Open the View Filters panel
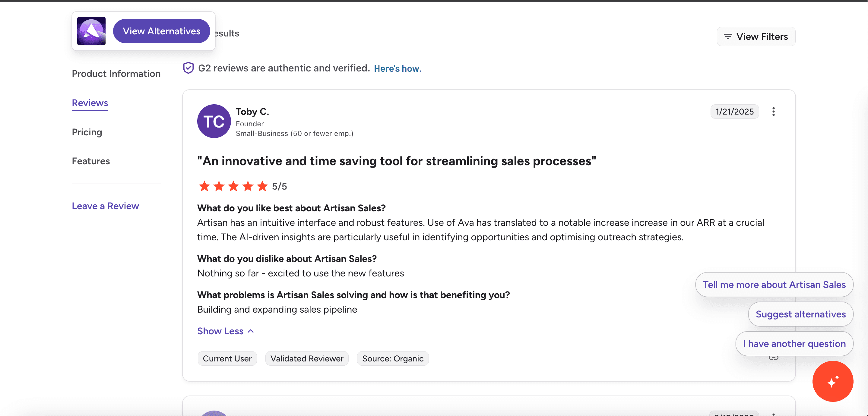The height and width of the screenshot is (416, 868). tap(756, 36)
